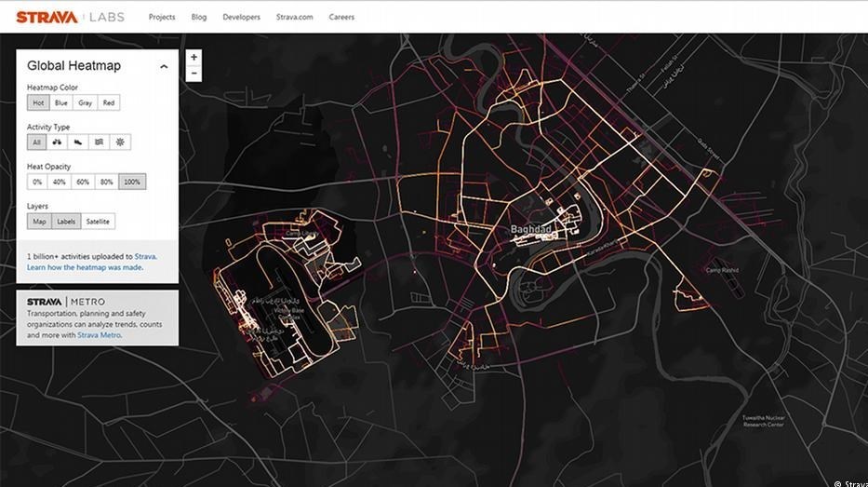Select the winter snowflake activity icon
The height and width of the screenshot is (487, 868).
coord(120,142)
